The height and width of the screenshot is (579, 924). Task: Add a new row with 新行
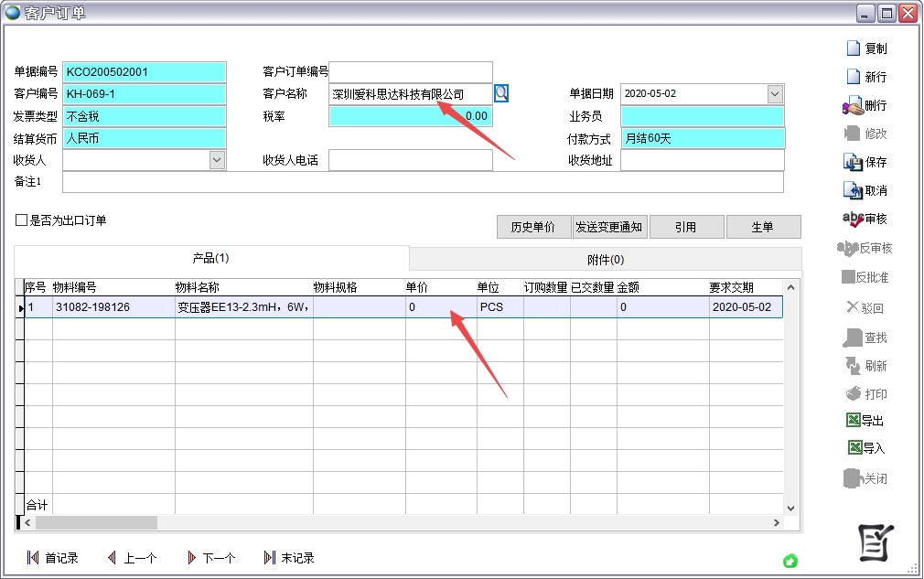coord(854,77)
